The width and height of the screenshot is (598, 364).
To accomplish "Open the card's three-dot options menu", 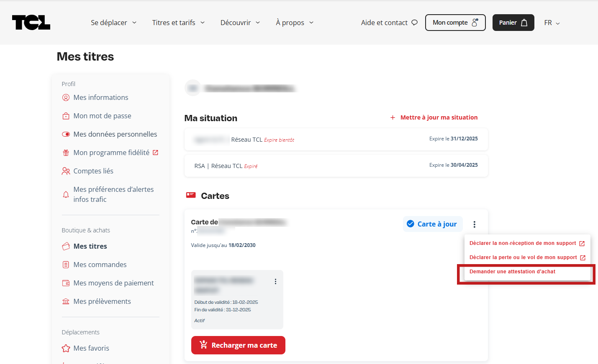I will [474, 224].
